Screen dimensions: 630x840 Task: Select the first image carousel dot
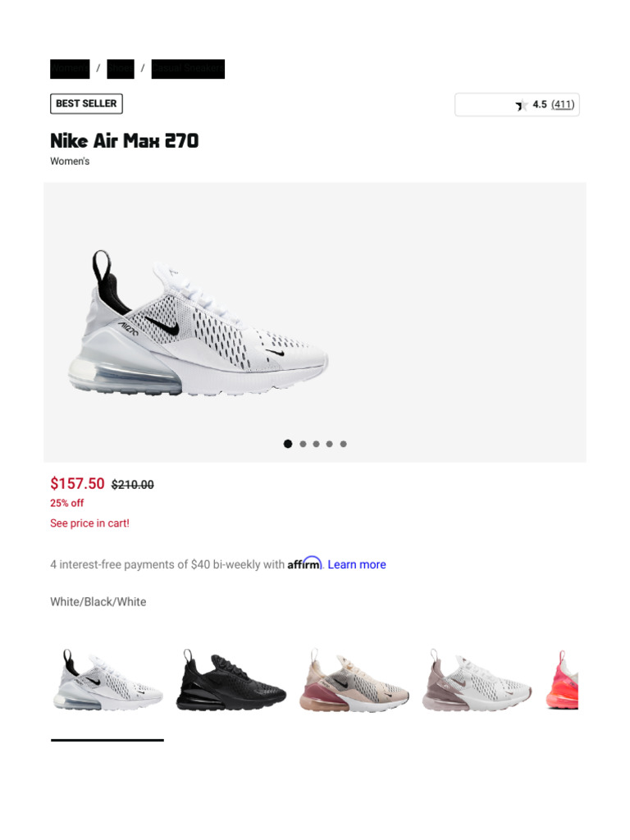pyautogui.click(x=288, y=444)
